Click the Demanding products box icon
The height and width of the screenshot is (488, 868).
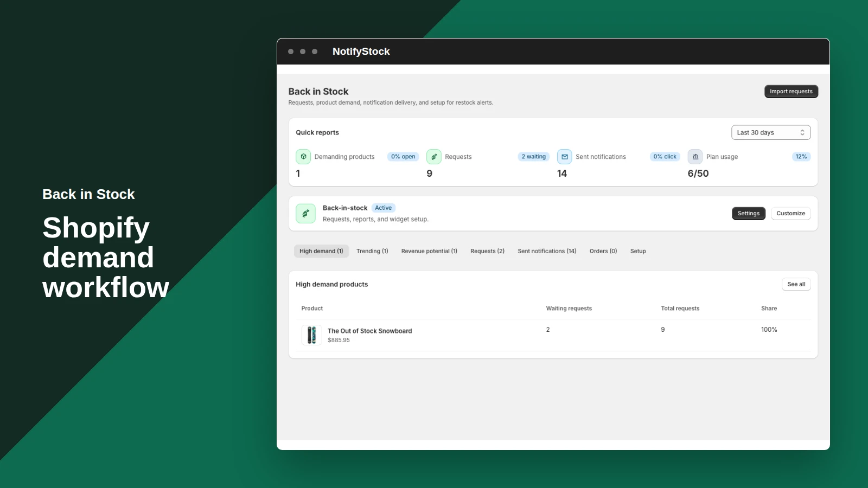[303, 157]
